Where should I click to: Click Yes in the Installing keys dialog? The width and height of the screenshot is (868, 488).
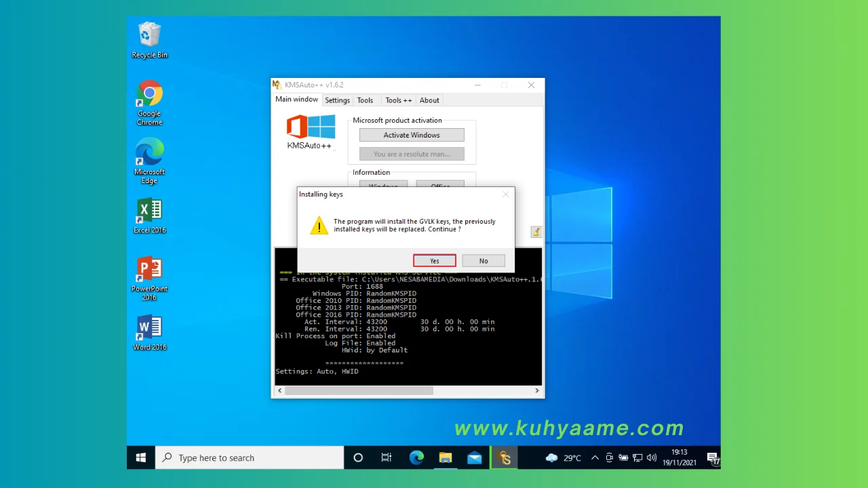click(435, 261)
